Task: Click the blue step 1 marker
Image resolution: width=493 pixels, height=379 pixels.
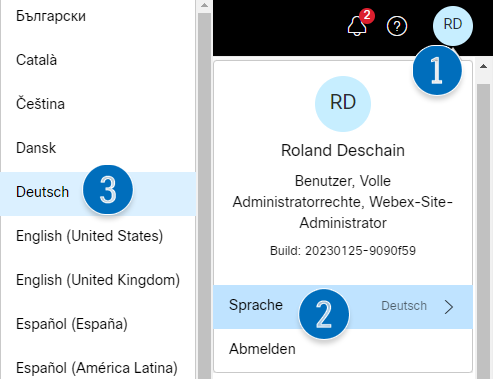Action: click(x=437, y=70)
